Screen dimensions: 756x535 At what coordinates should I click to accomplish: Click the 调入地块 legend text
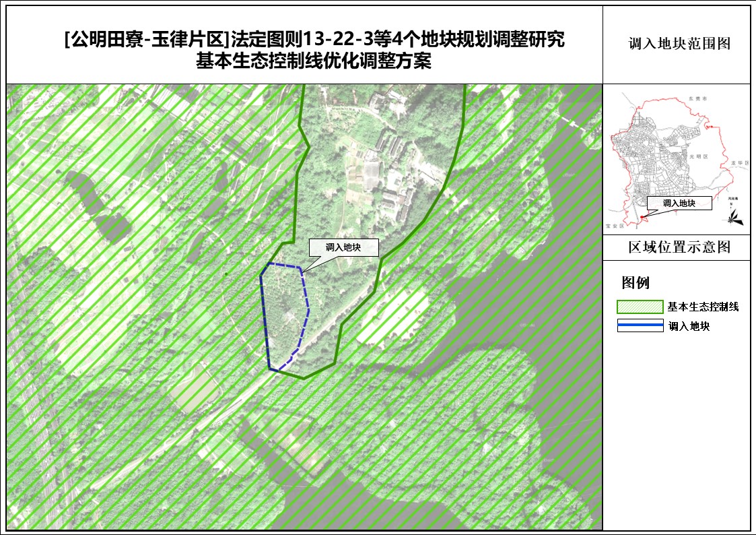[x=689, y=326]
